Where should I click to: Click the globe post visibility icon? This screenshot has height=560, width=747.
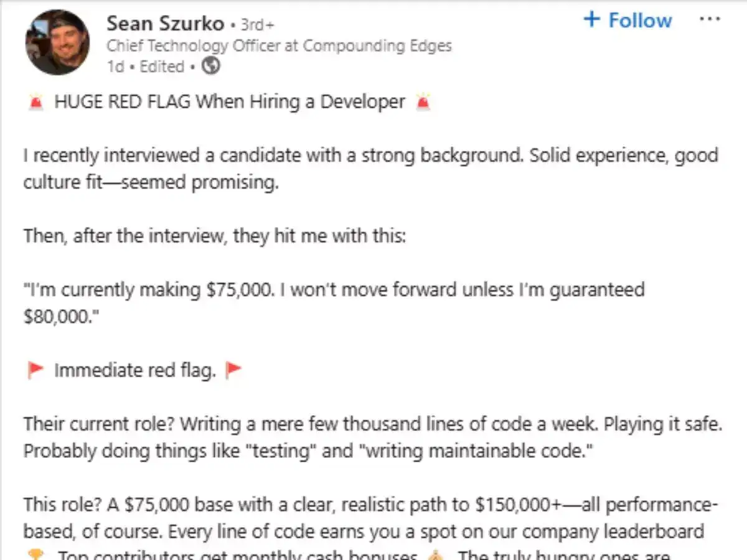210,65
